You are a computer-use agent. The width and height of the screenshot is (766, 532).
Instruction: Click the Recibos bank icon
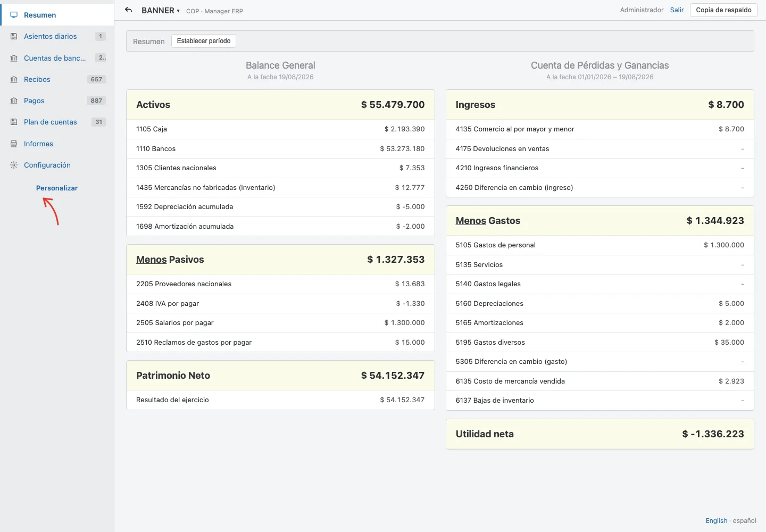[14, 79]
